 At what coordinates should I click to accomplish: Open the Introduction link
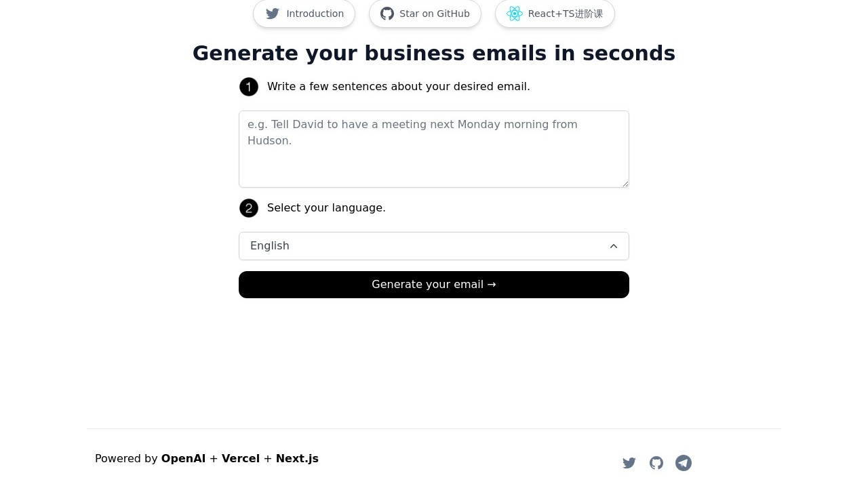click(x=315, y=14)
